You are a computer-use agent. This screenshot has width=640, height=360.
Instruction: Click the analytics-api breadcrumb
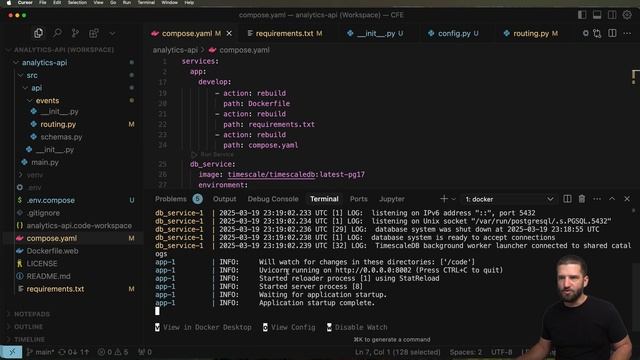pos(175,50)
